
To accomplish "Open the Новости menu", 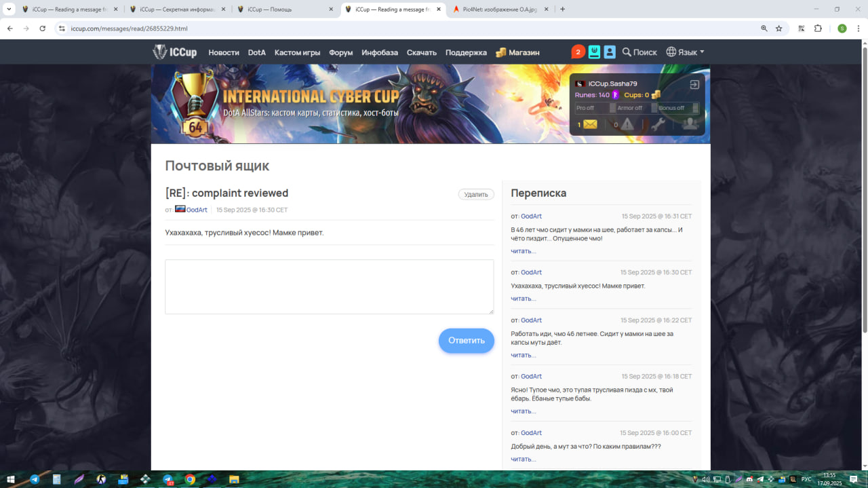I will [224, 52].
